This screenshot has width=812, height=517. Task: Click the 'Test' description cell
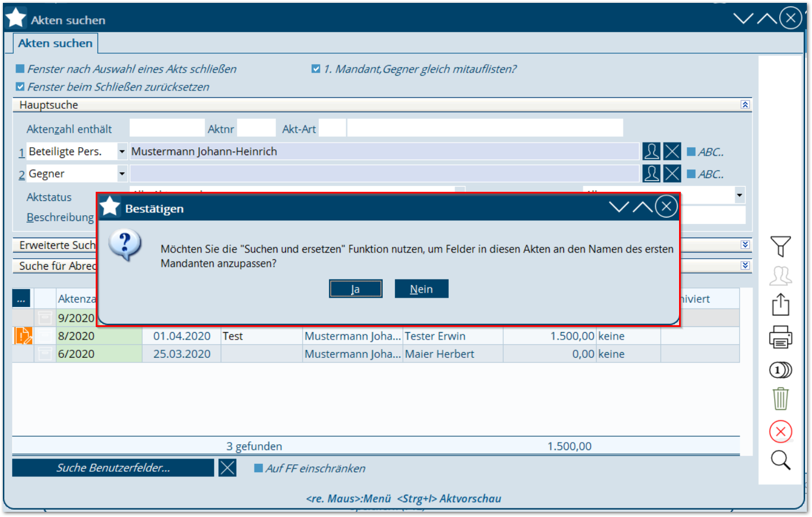point(261,336)
